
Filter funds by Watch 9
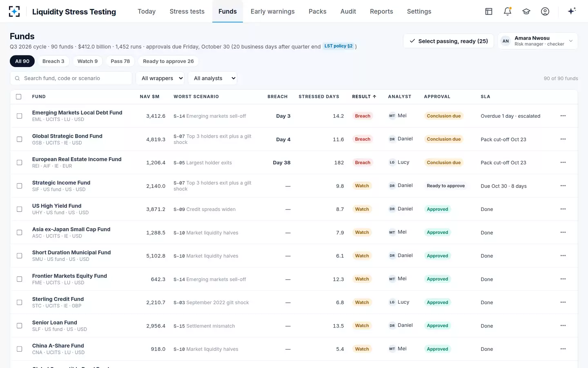point(87,61)
